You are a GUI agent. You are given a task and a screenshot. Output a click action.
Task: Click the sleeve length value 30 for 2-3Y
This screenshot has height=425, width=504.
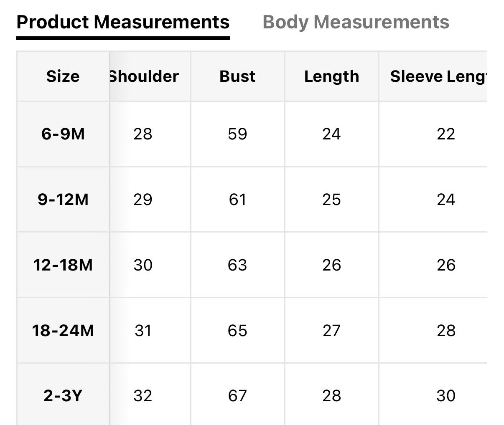tap(445, 396)
